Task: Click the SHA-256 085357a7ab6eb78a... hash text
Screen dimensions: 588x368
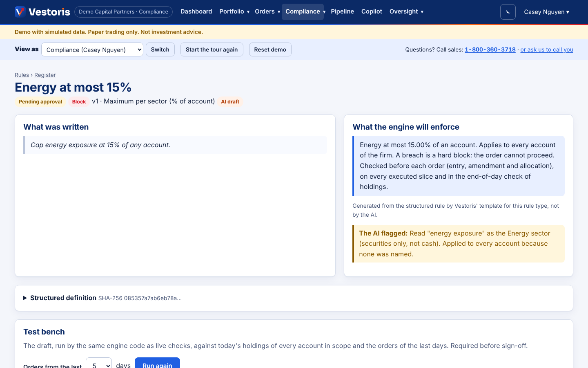Action: point(140,298)
